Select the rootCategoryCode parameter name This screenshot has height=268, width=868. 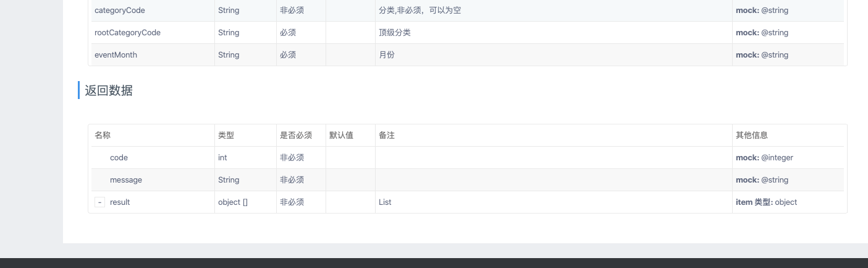coord(127,33)
